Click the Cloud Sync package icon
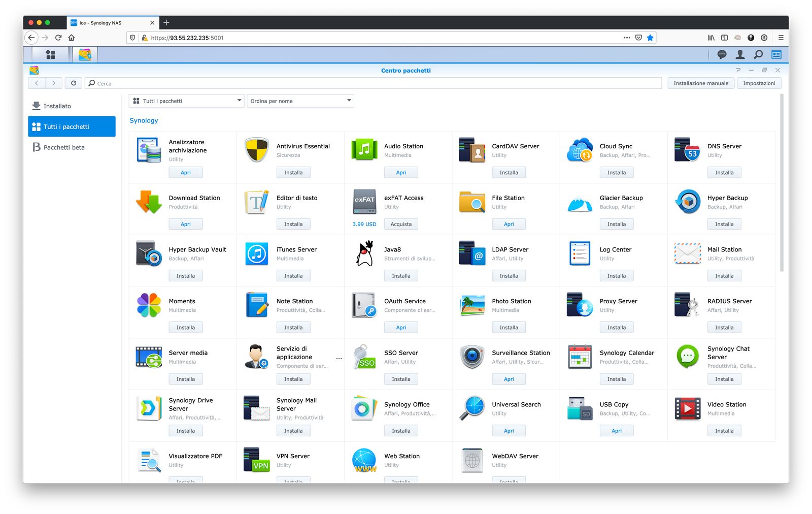812x514 pixels. (x=580, y=150)
